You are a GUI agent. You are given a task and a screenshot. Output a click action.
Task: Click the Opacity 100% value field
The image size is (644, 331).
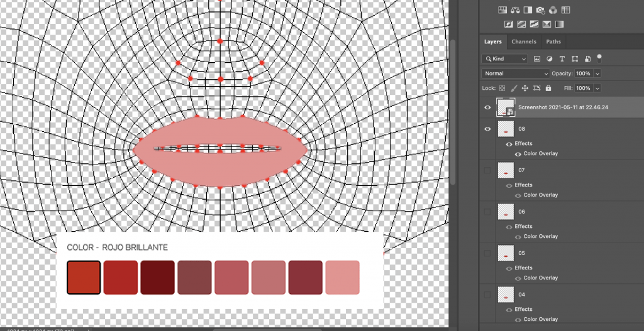coord(584,73)
